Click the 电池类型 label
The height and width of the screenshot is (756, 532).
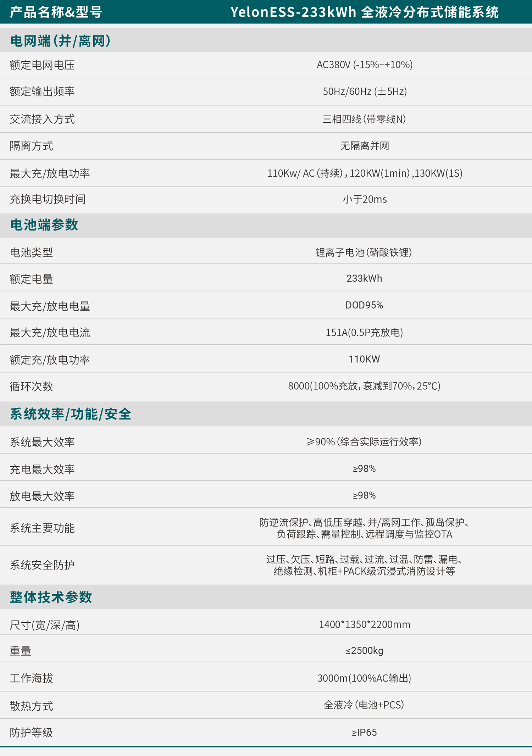[32, 252]
